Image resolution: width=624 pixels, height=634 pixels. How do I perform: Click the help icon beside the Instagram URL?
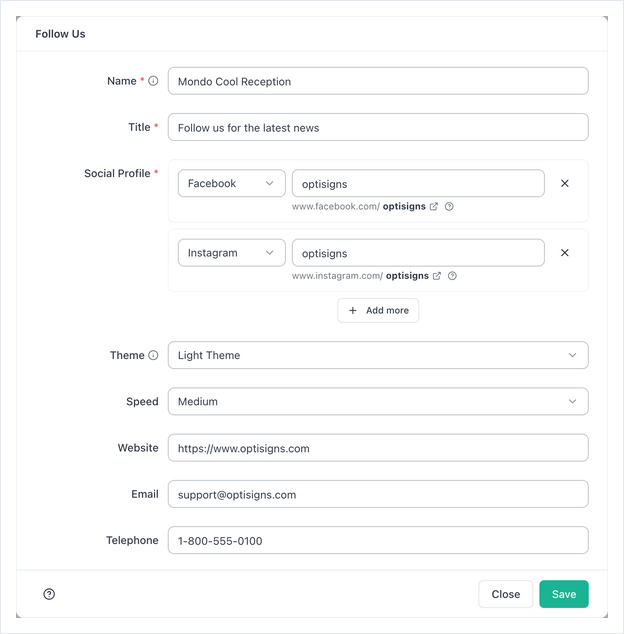(x=452, y=276)
